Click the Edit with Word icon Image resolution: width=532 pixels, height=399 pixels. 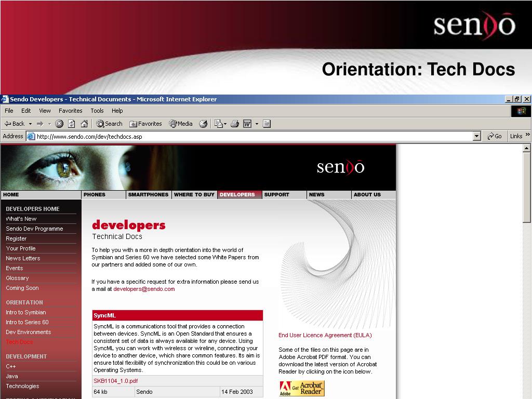[247, 124]
